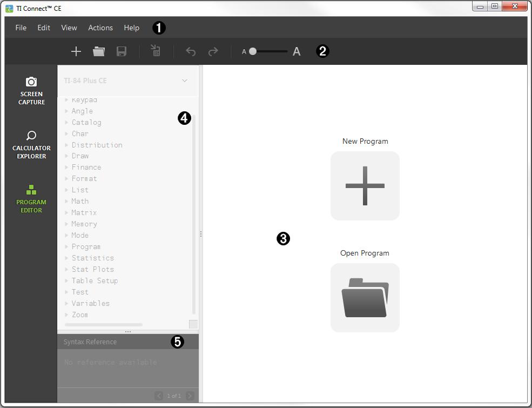Expand the Variables category

66,303
